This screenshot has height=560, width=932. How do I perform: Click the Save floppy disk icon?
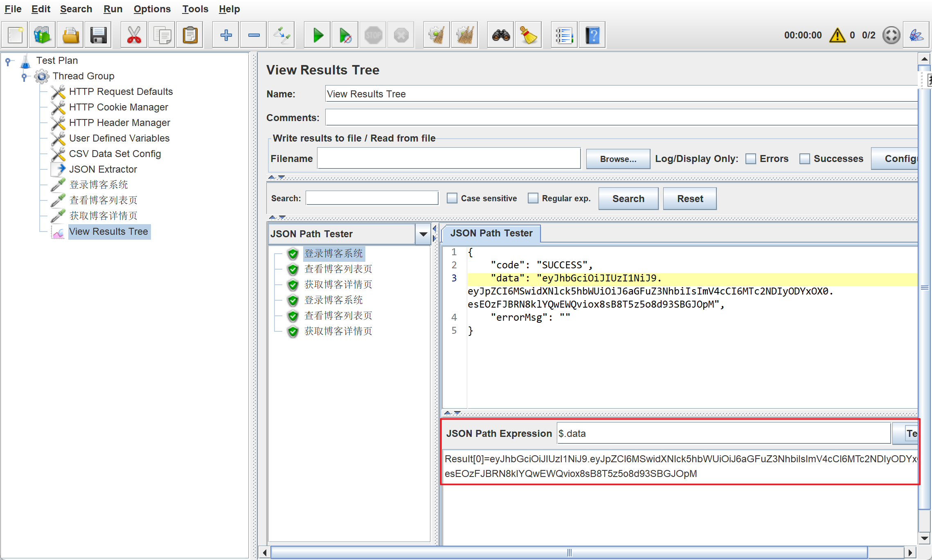pyautogui.click(x=98, y=36)
